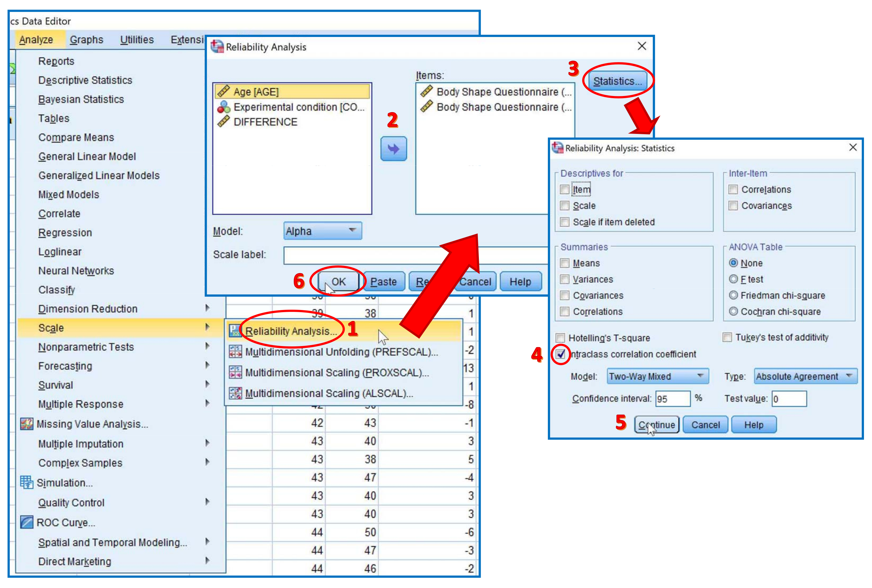Screen dimensions: 872x588
Task: Open the Graphs menu
Action: (86, 39)
